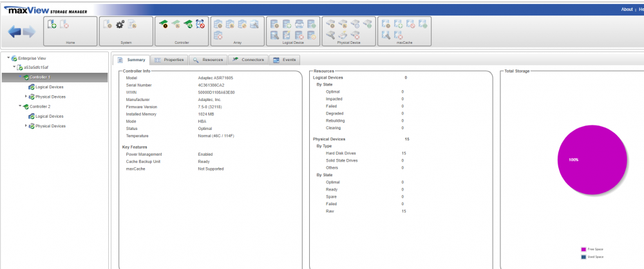Screen dimensions: 644x269
Task: Click the Solid State Drives label
Action: [342, 161]
